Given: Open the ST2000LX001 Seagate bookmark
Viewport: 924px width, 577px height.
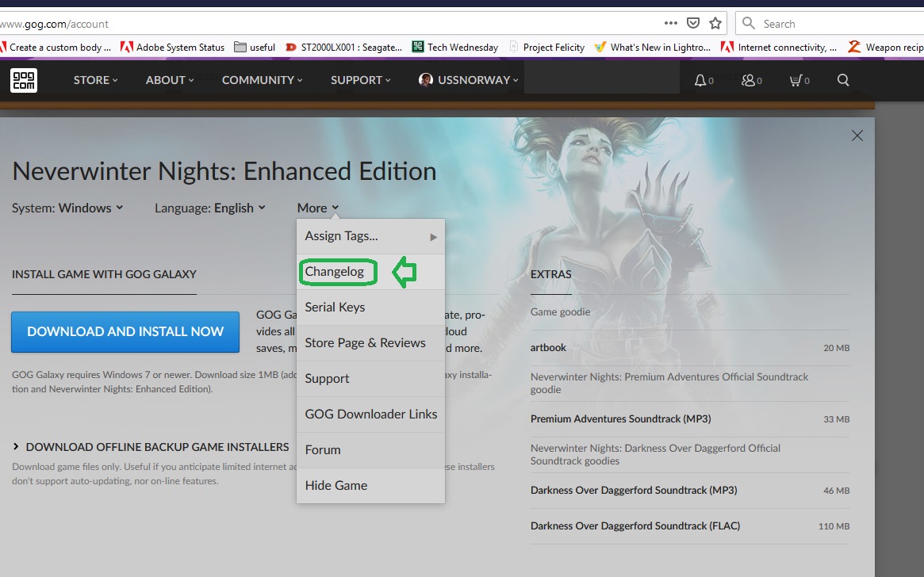Looking at the screenshot, I should pos(343,47).
